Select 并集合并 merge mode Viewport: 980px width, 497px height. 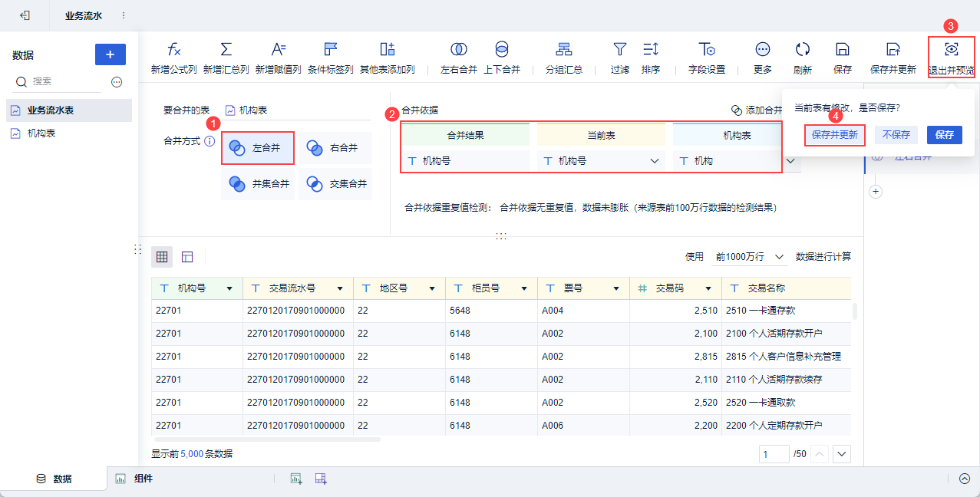258,184
